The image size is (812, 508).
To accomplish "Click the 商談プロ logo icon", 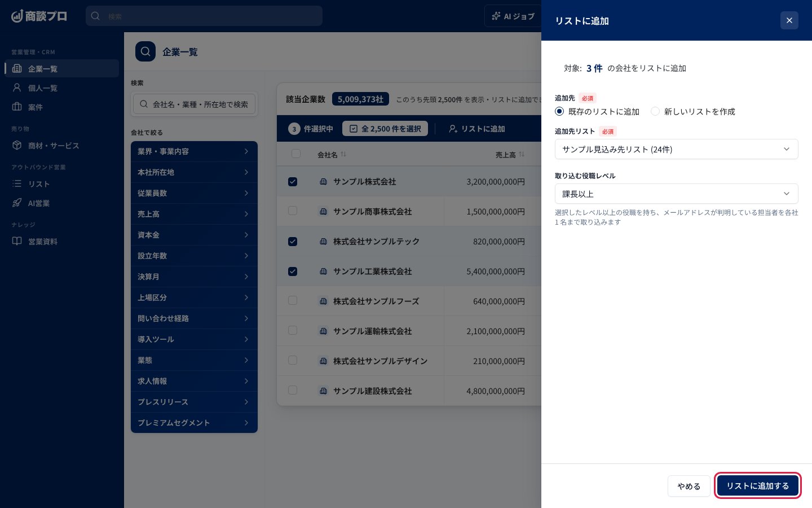I will click(17, 16).
